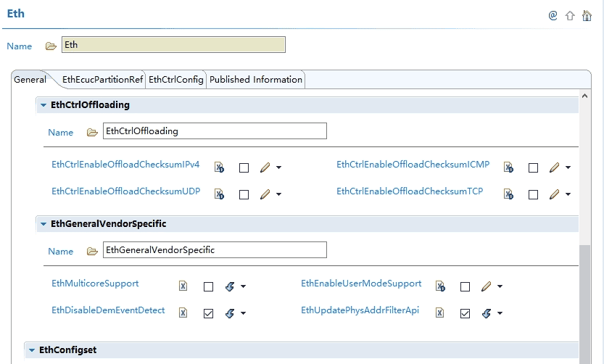
Task: Click the EthMulticoreSupport label link
Action: pos(95,284)
